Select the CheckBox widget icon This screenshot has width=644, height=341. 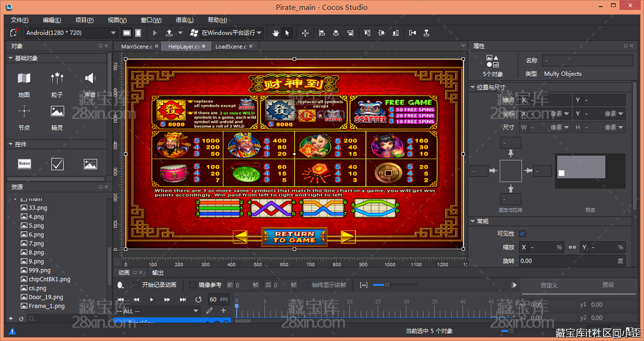tap(57, 164)
